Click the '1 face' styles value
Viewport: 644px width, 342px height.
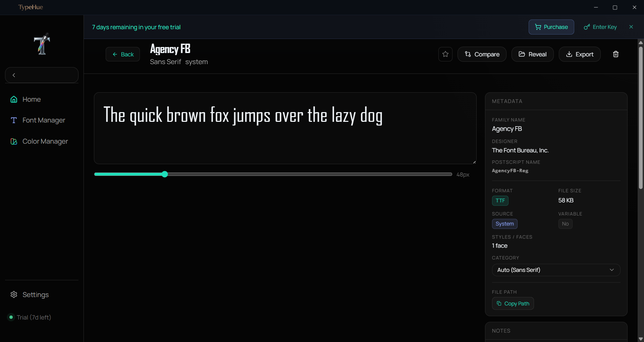tap(500, 246)
